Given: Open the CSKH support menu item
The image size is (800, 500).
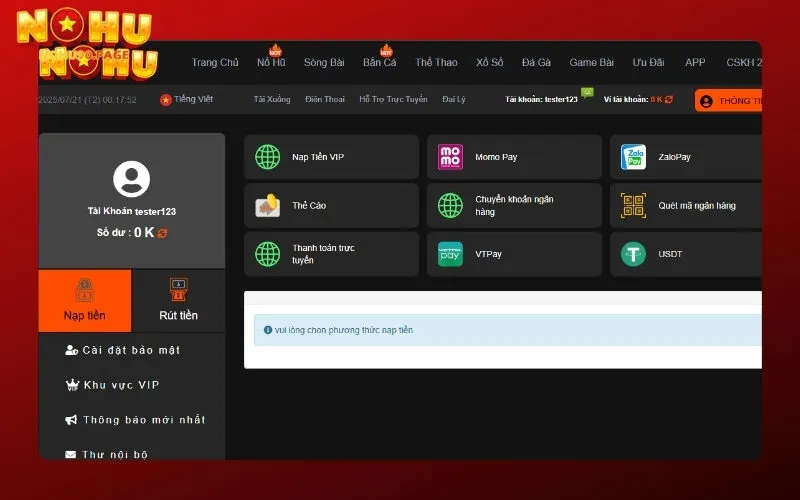Looking at the screenshot, I should (744, 62).
